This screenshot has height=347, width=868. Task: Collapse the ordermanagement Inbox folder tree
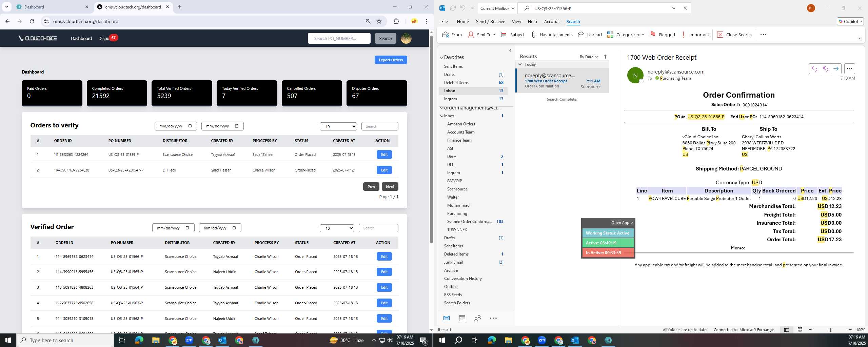click(x=442, y=116)
